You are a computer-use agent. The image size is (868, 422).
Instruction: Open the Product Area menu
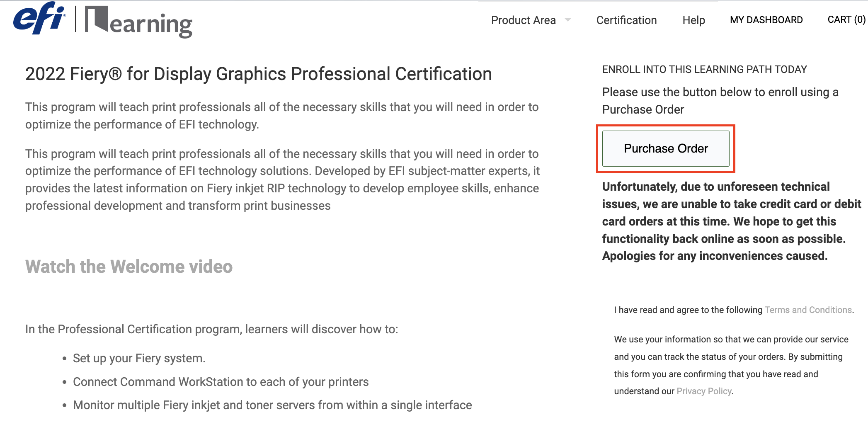pyautogui.click(x=523, y=20)
